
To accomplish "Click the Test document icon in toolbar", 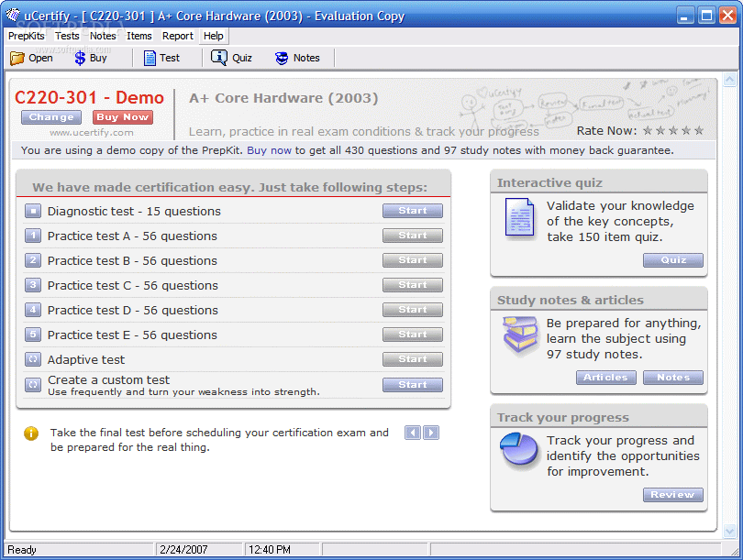I will tap(150, 59).
